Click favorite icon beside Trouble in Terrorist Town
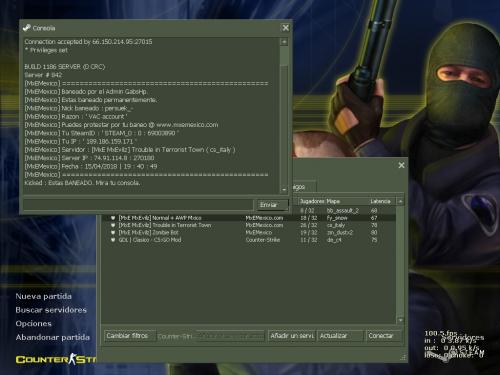500x375 pixels. coord(113,225)
